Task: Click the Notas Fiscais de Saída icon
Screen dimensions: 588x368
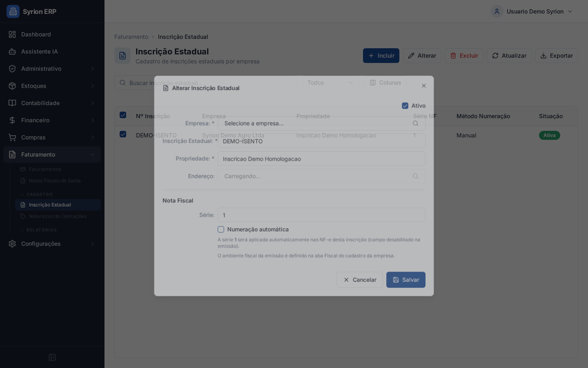Action: click(x=23, y=181)
